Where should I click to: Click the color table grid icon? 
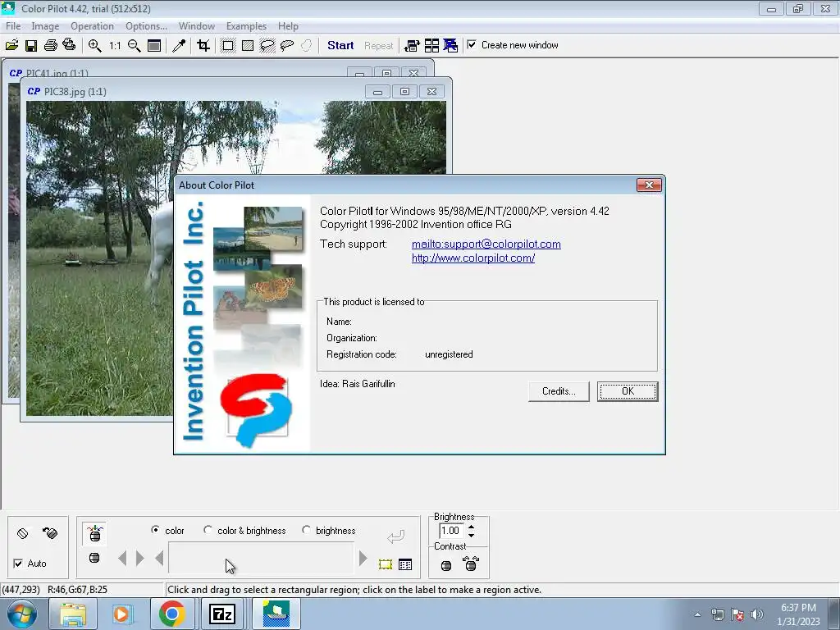(405, 564)
